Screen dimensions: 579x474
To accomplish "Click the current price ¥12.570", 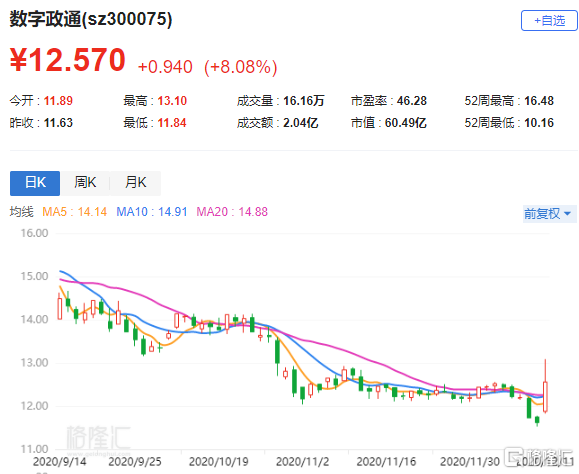I will click(x=68, y=60).
